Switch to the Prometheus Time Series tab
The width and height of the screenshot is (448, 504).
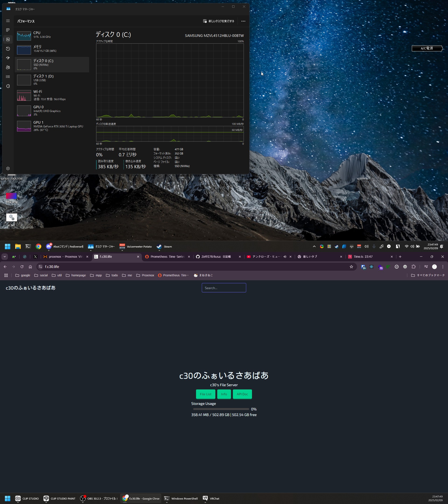pos(167,256)
